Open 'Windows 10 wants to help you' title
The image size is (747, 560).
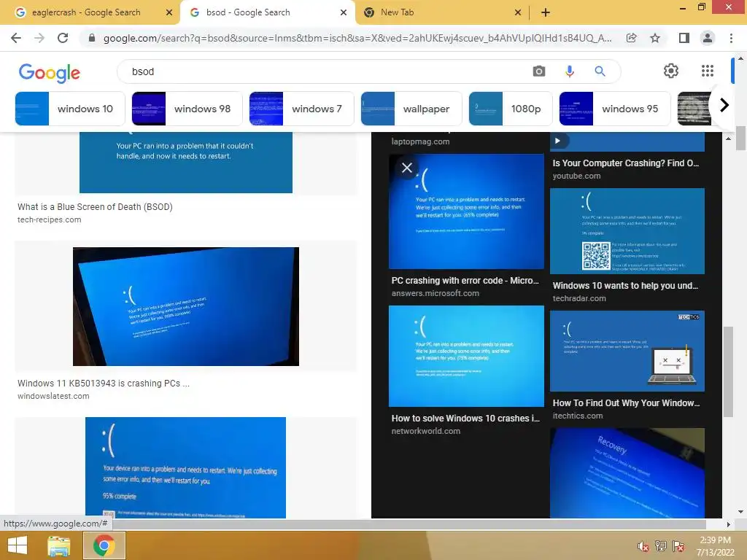625,286
